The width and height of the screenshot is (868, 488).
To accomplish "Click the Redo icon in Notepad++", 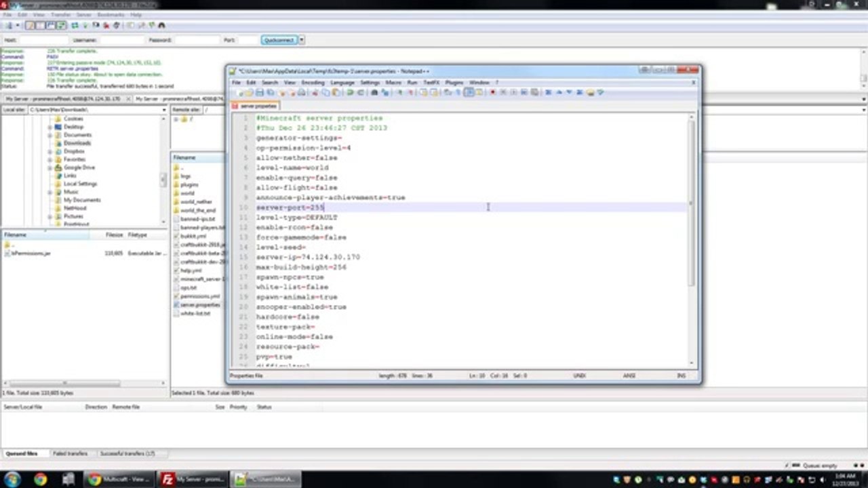I will (360, 92).
